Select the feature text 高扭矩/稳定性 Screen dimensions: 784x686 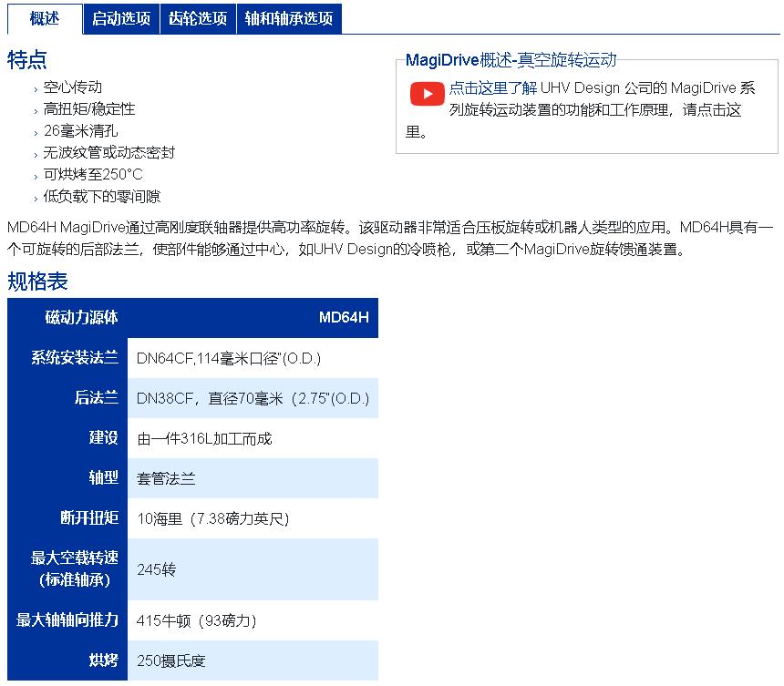89,109
